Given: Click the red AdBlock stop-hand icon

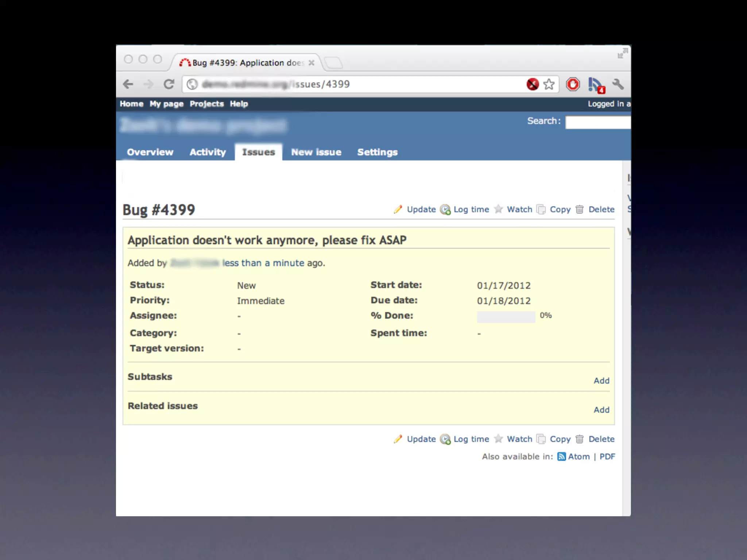Looking at the screenshot, I should click(573, 84).
